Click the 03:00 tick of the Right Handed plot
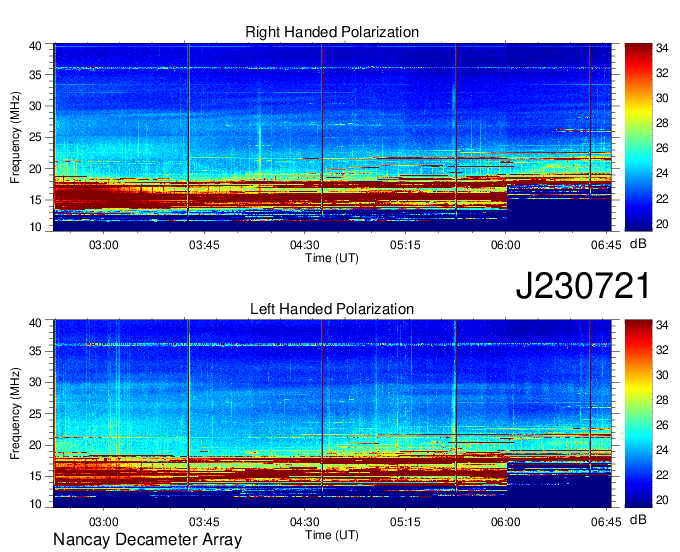Image resolution: width=680 pixels, height=552 pixels. [103, 245]
